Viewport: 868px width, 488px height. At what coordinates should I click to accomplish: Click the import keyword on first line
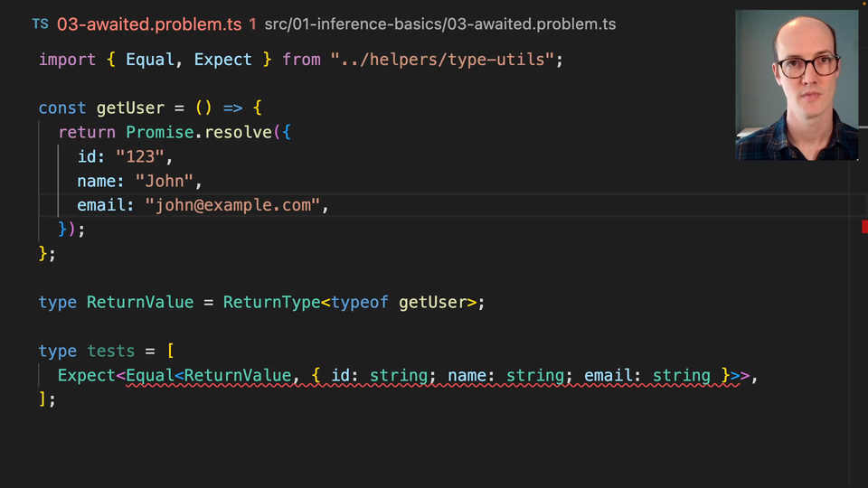[x=67, y=60]
